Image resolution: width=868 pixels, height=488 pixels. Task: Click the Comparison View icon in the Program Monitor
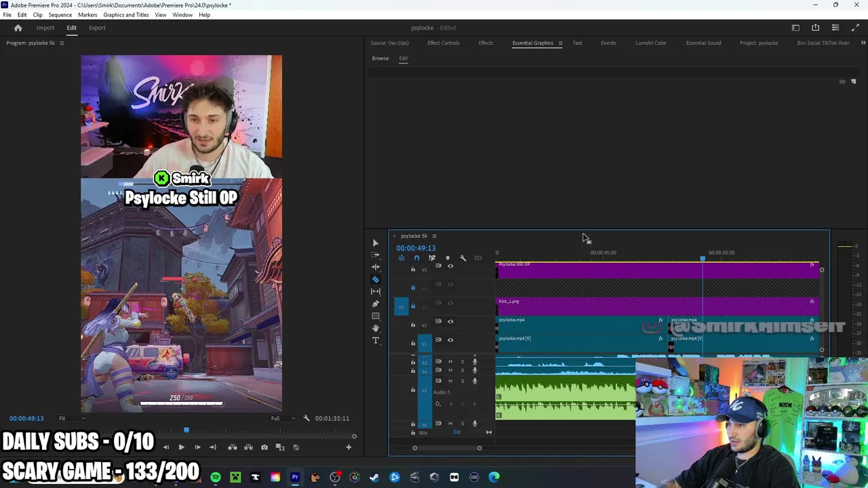279,447
